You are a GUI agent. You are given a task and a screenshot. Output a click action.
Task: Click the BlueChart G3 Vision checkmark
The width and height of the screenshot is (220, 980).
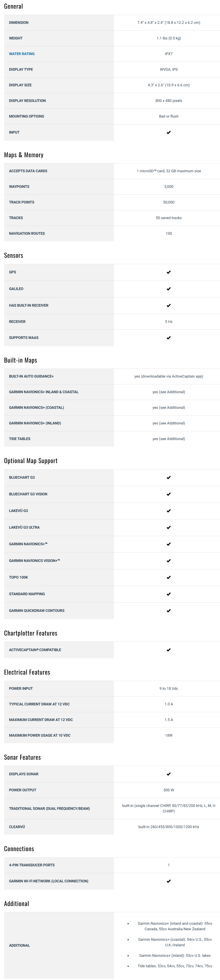[169, 494]
